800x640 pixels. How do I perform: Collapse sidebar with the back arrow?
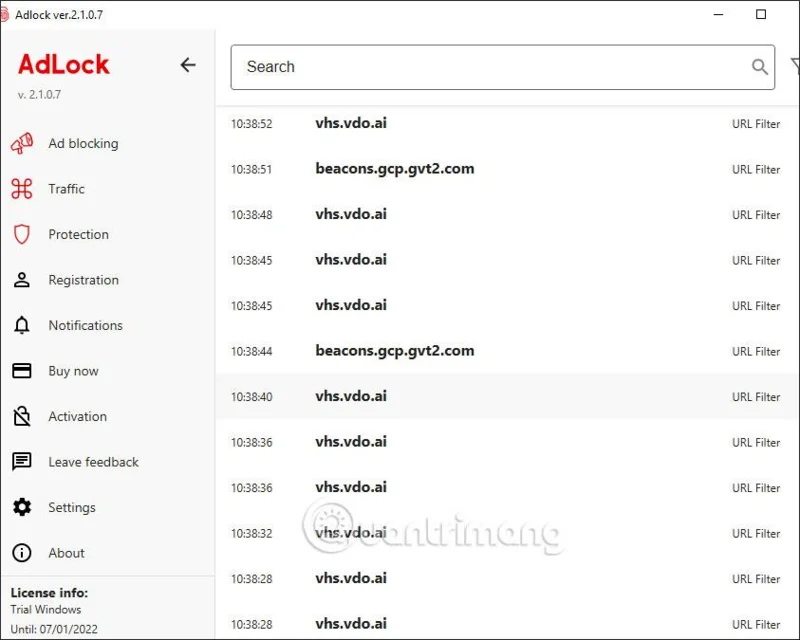pyautogui.click(x=188, y=65)
